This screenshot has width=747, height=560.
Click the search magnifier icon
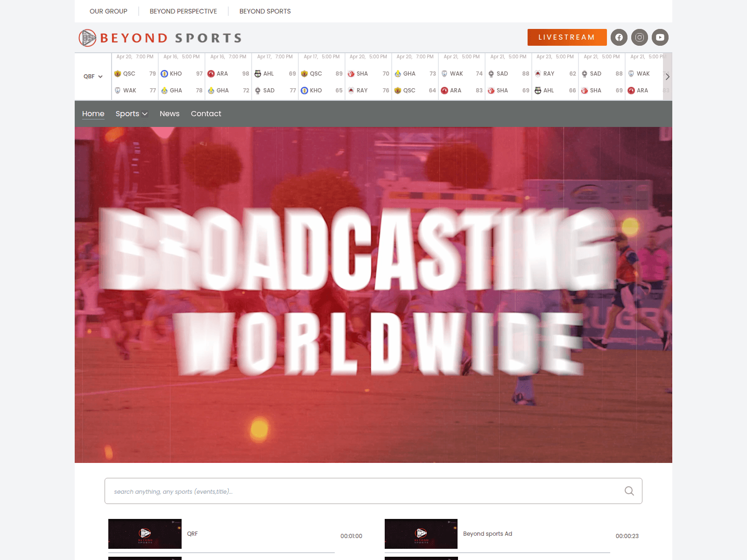click(629, 491)
